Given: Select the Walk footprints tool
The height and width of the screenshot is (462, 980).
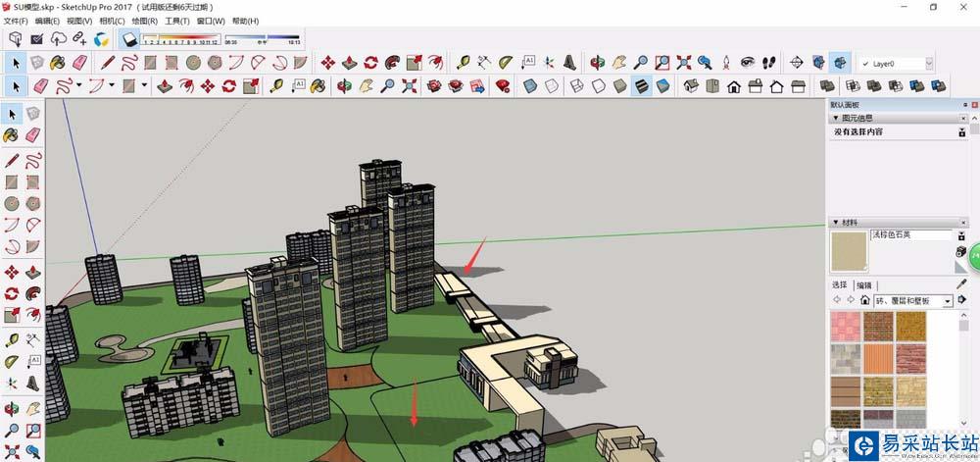Looking at the screenshot, I should (x=769, y=62).
